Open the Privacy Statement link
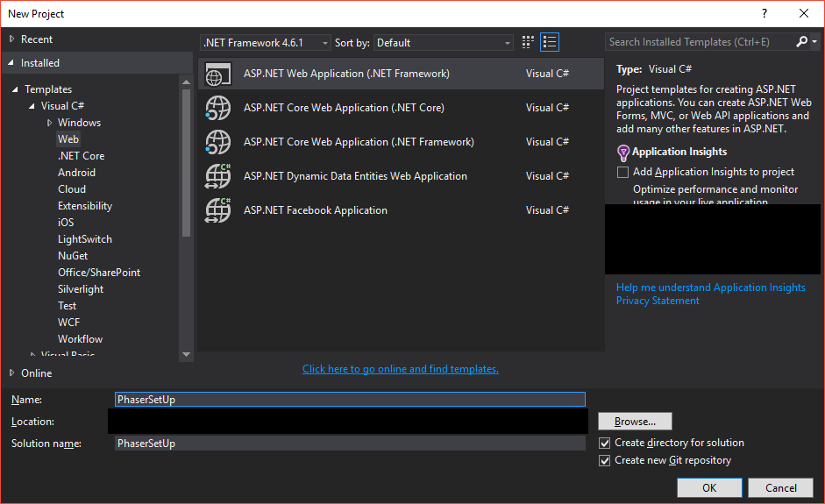This screenshot has height=504, width=825. tap(658, 301)
